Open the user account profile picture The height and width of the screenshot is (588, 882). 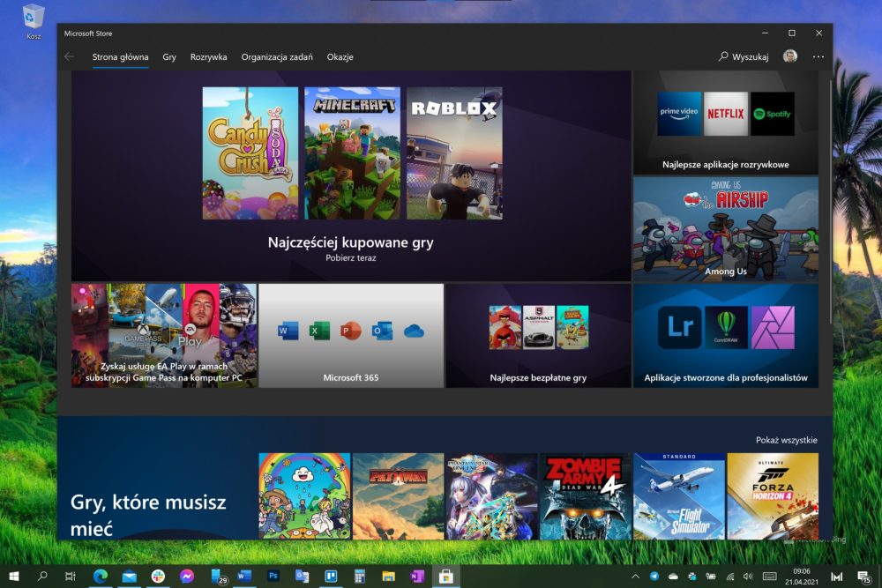pyautogui.click(x=790, y=56)
